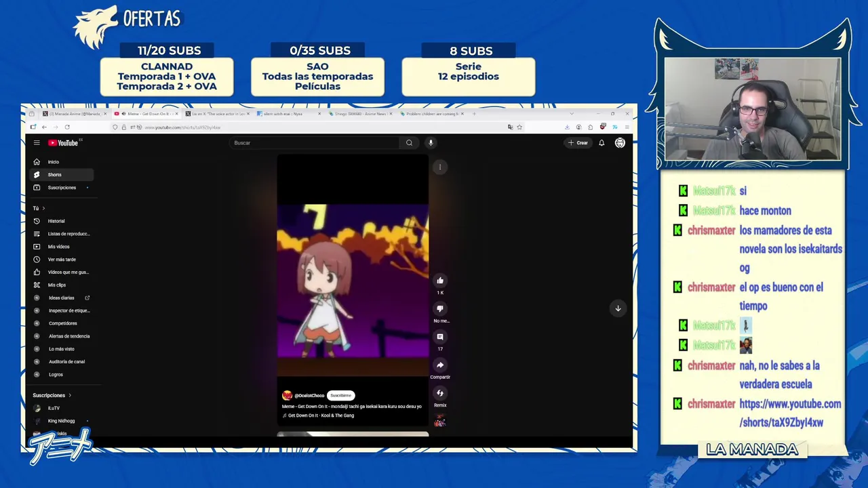Image resolution: width=868 pixels, height=488 pixels.
Task: Switch to Problem children tab
Action: click(431, 114)
